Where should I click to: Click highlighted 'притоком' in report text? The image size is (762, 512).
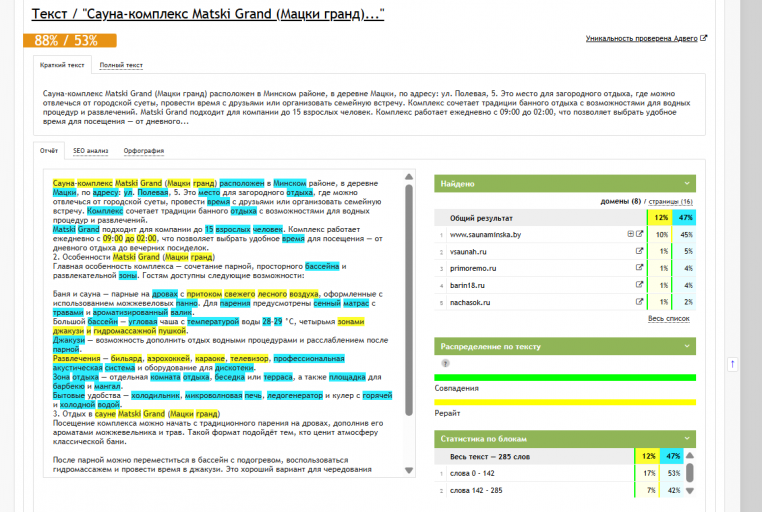pos(204,294)
